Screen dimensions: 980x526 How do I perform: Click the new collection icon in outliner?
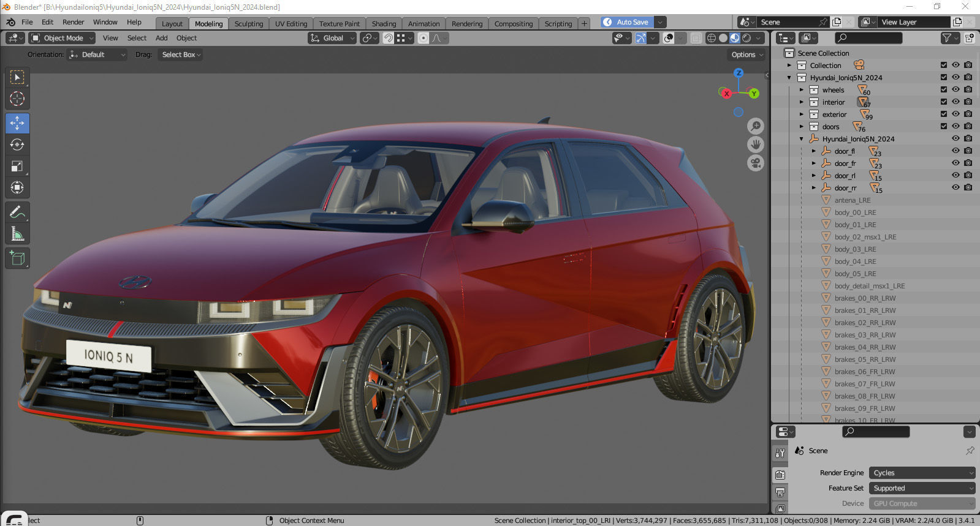970,38
